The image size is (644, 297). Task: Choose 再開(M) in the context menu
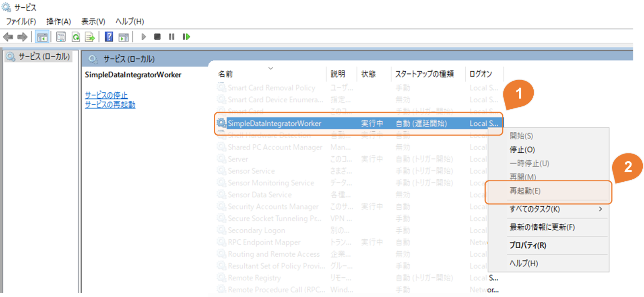pyautogui.click(x=548, y=177)
